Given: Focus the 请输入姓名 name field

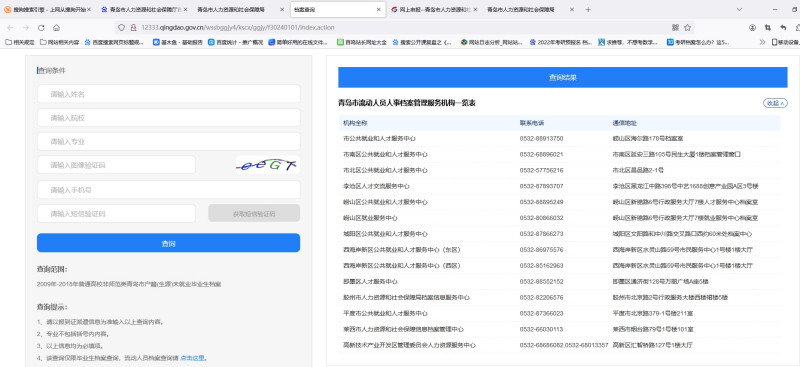Looking at the screenshot, I should tap(168, 94).
